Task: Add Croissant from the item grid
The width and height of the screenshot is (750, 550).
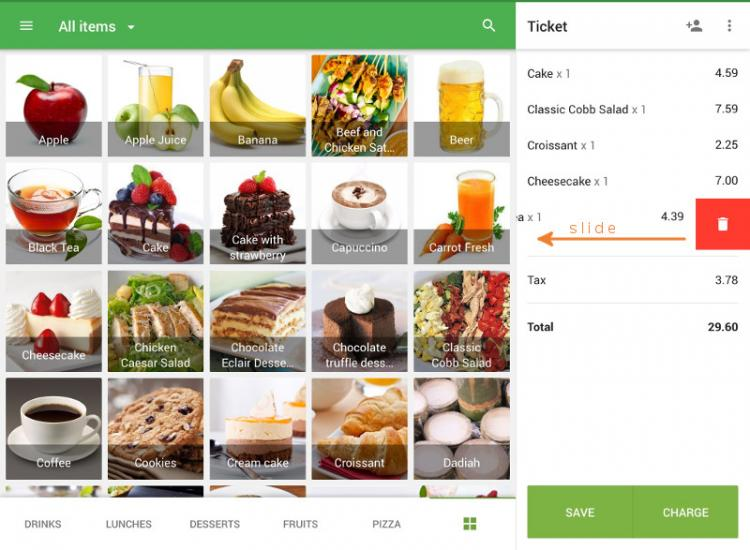Action: 359,429
